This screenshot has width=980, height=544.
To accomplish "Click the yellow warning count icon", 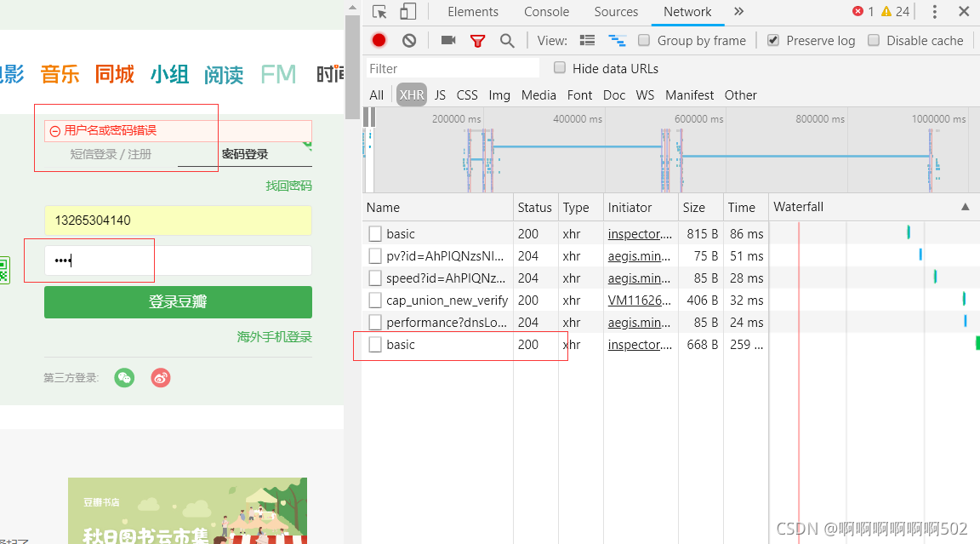I will coord(886,11).
